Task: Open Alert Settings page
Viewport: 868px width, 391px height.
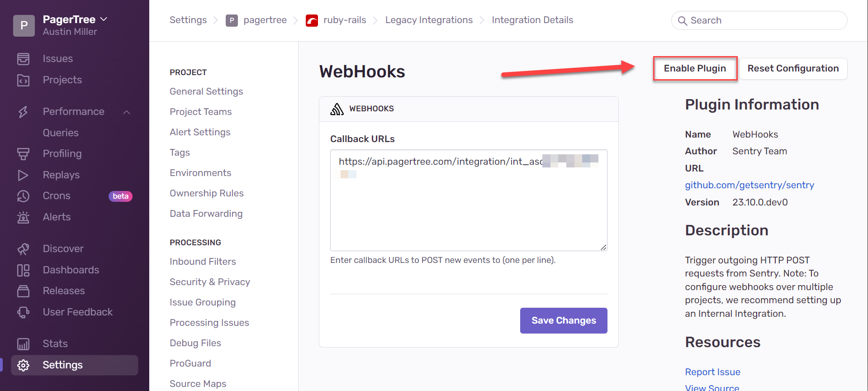Action: pos(200,132)
